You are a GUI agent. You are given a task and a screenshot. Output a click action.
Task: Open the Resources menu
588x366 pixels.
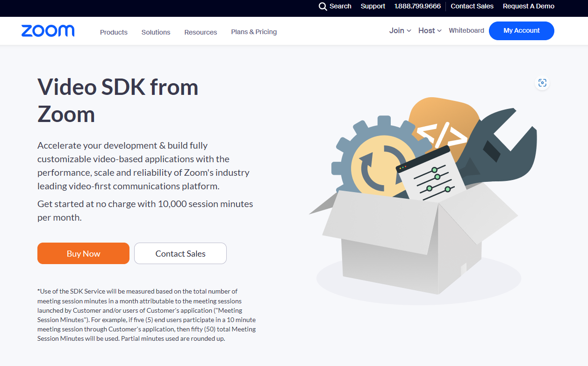(x=201, y=32)
